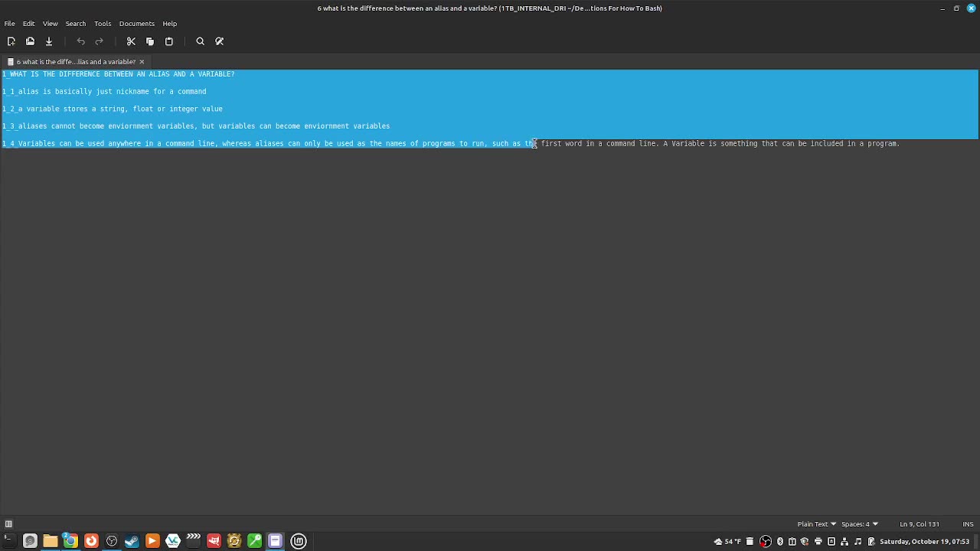Launch Steam from the taskbar

point(132,541)
